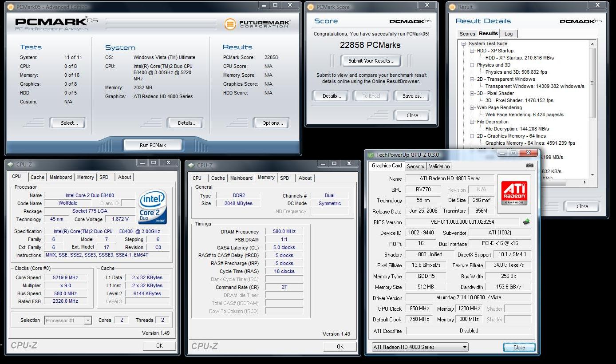The width and height of the screenshot is (616, 364).
Task: Open the ATI Radeon HD 4800 Series dropdown in GPU-Z
Action: (420, 347)
